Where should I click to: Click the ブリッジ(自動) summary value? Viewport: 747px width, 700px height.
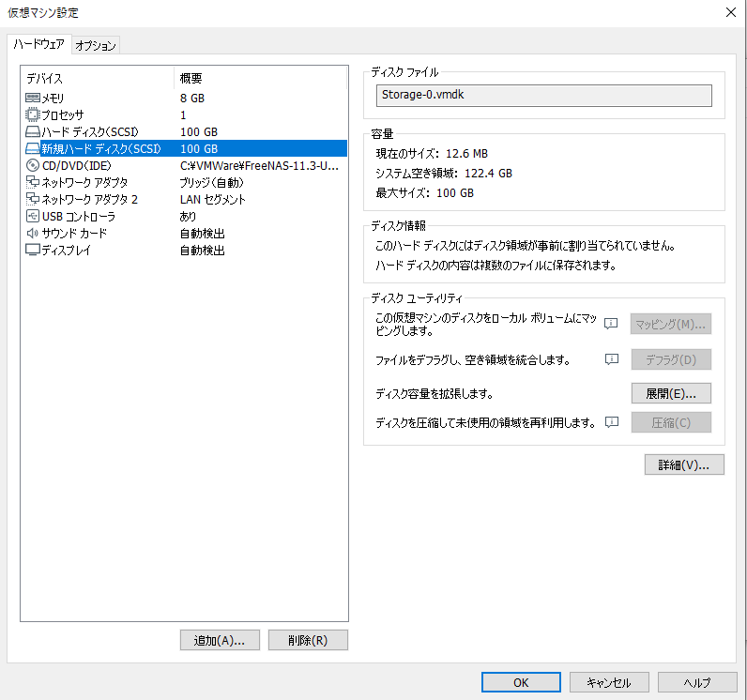point(211,182)
